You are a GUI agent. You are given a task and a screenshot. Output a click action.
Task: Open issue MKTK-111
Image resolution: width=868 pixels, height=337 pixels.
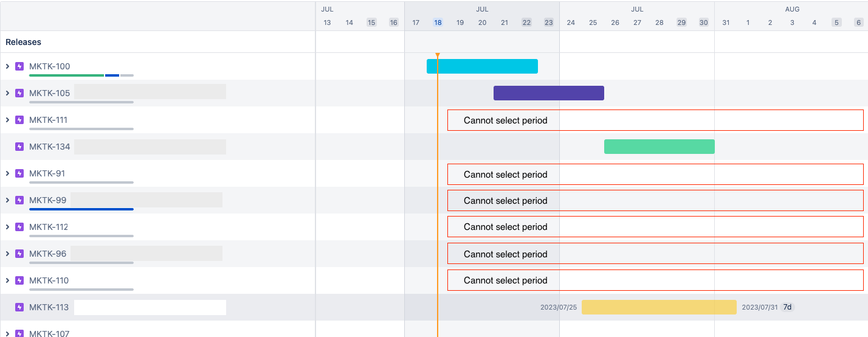coord(48,120)
